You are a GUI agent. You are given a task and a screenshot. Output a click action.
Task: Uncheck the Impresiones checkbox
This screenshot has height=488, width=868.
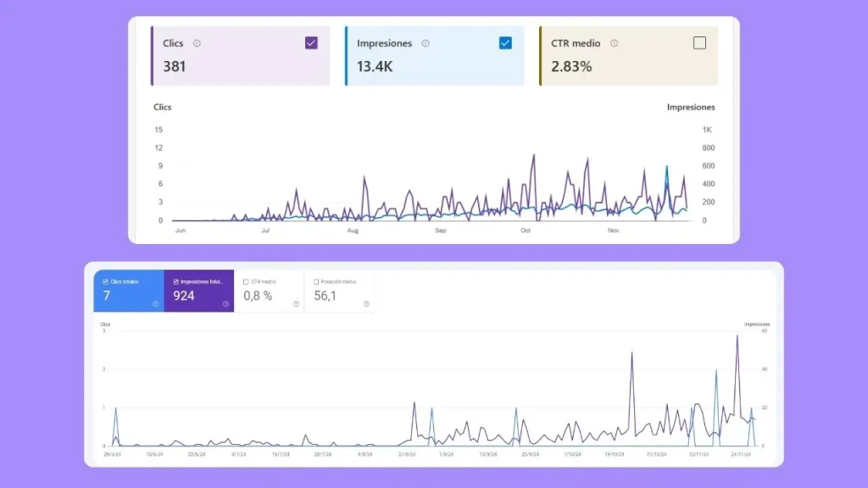click(506, 42)
